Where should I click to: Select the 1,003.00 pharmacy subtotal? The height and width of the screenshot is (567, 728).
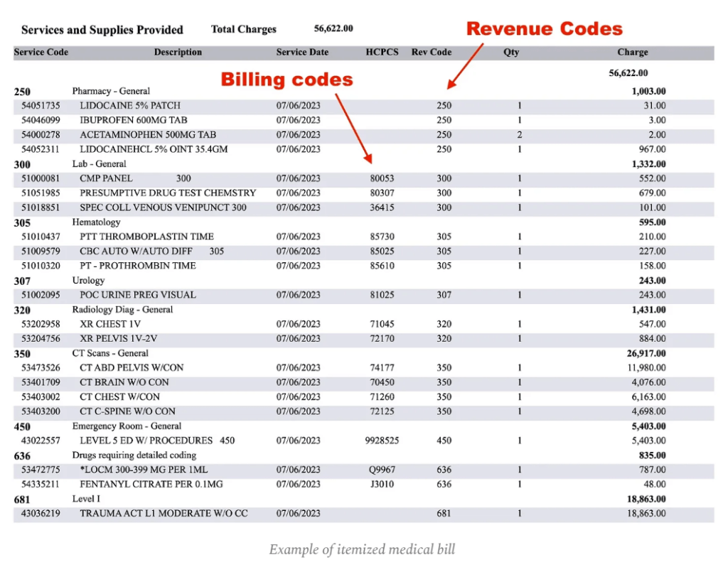pos(648,92)
